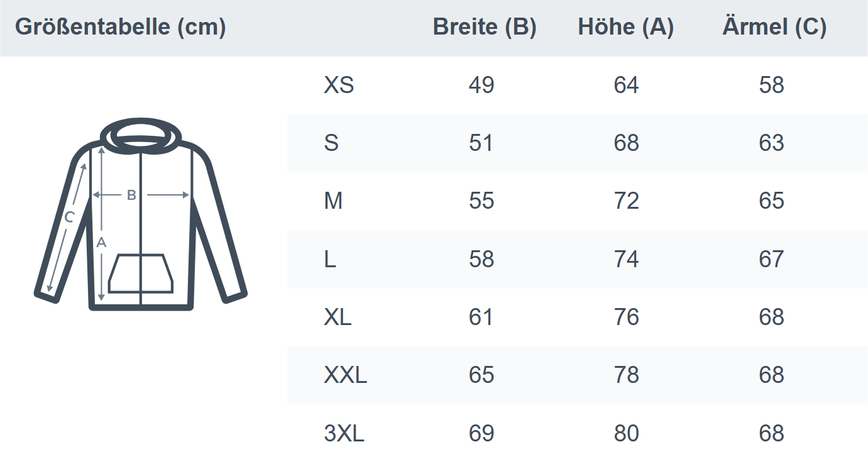Click the hoodie jacket illustration
This screenshot has width=868, height=459.
pyautogui.click(x=140, y=214)
